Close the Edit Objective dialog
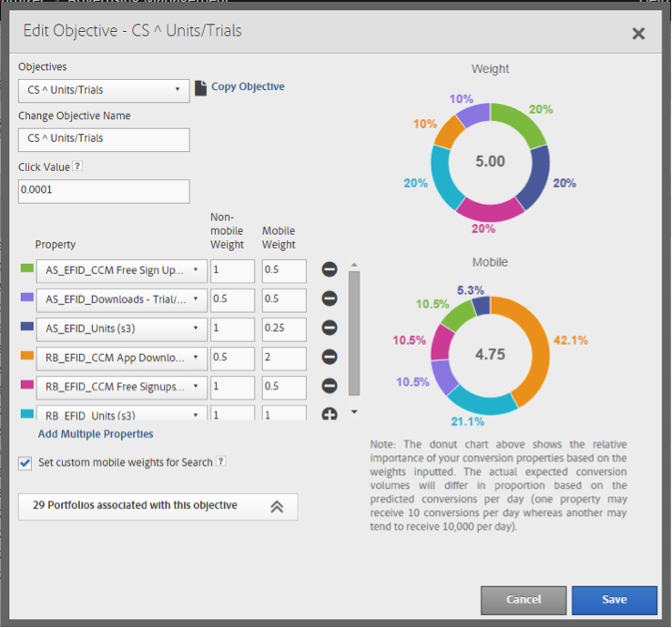This screenshot has width=672, height=628. click(x=638, y=34)
